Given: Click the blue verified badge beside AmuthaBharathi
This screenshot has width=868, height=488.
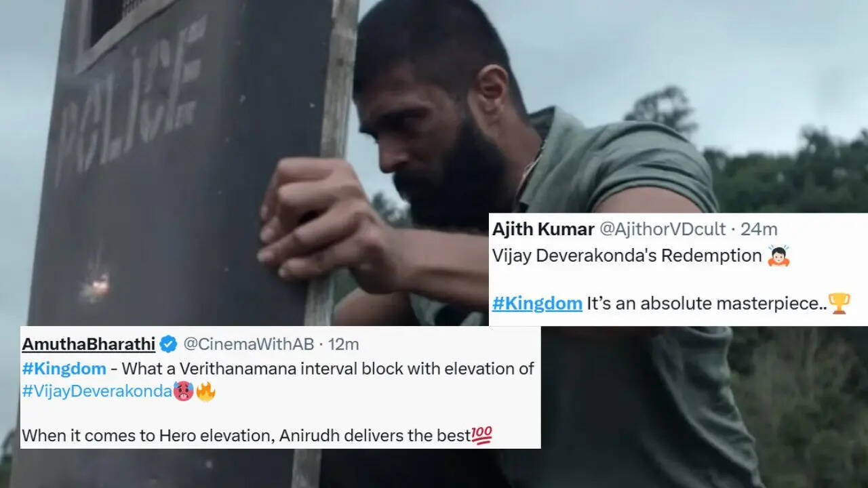Looking at the screenshot, I should coord(168,344).
